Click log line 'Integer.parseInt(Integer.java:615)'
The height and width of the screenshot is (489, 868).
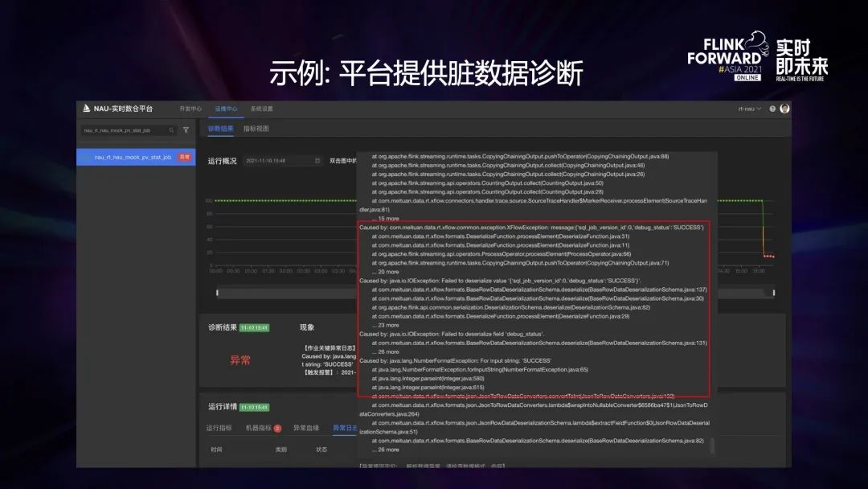point(428,387)
